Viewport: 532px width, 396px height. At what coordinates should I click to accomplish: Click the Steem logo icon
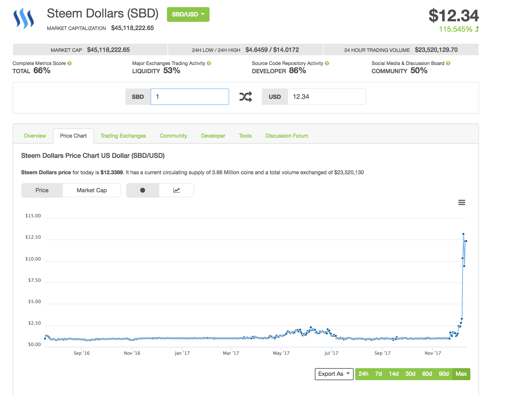point(24,18)
